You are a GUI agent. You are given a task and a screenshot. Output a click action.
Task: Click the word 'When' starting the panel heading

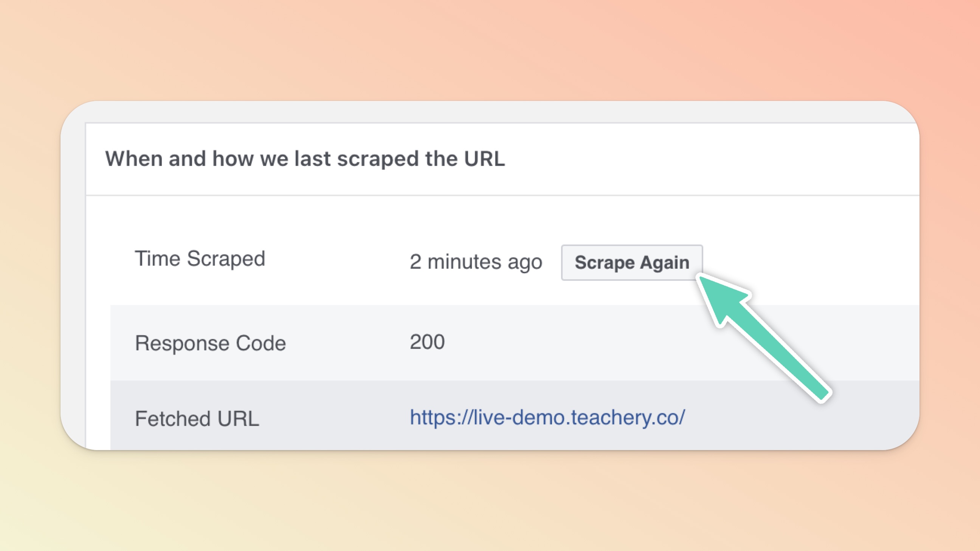[x=134, y=159]
